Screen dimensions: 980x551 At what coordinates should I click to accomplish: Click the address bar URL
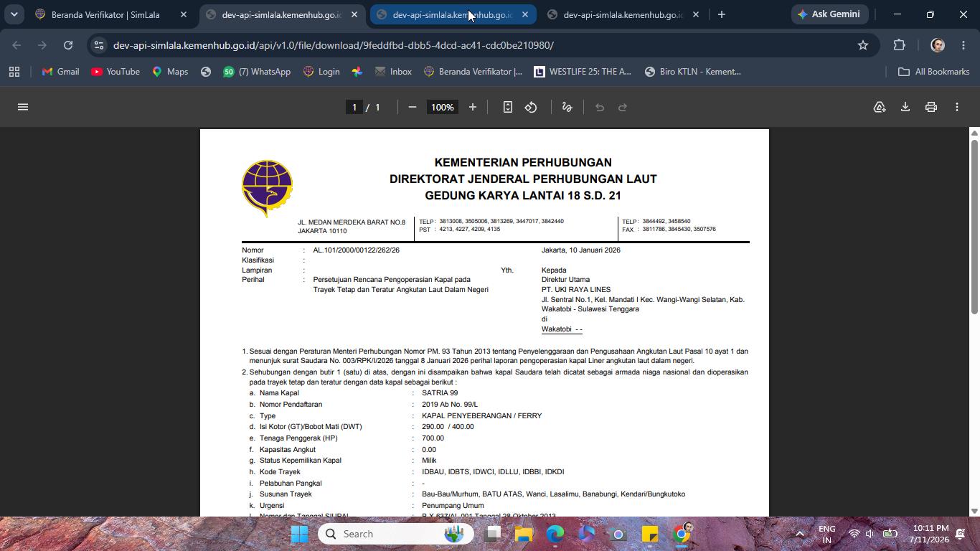click(334, 45)
